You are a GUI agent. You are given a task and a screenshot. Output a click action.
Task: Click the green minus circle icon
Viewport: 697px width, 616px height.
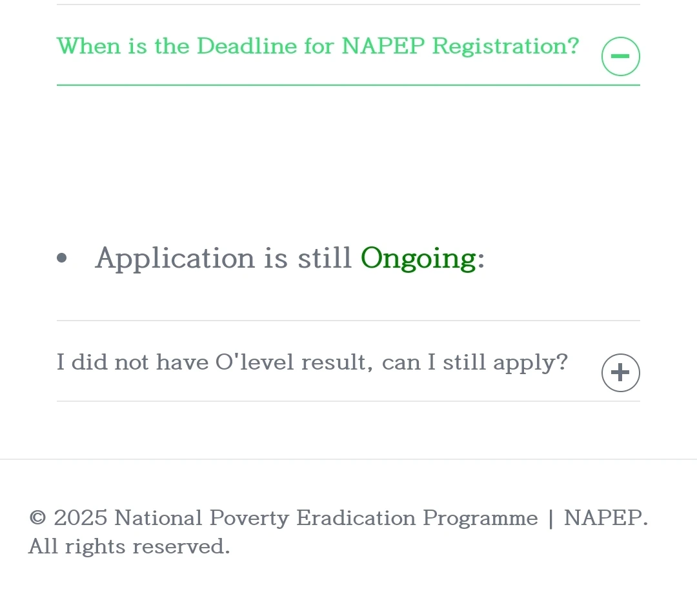pos(620,57)
